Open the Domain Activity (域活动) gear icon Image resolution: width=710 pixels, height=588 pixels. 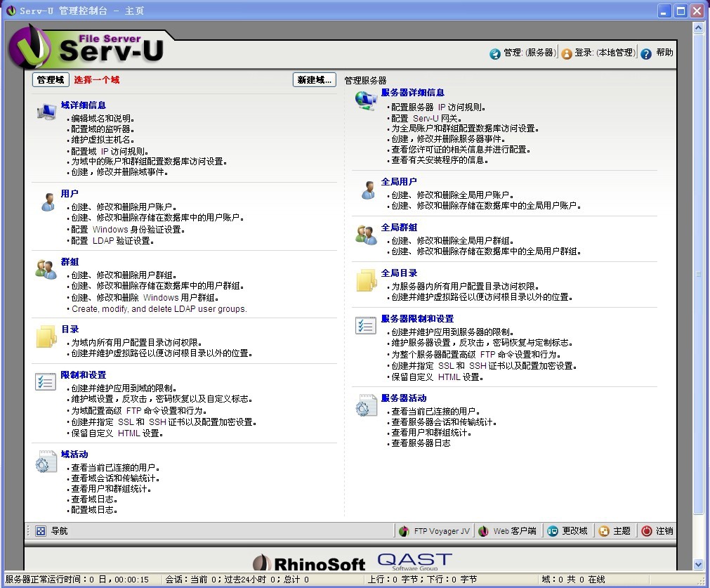coord(46,462)
